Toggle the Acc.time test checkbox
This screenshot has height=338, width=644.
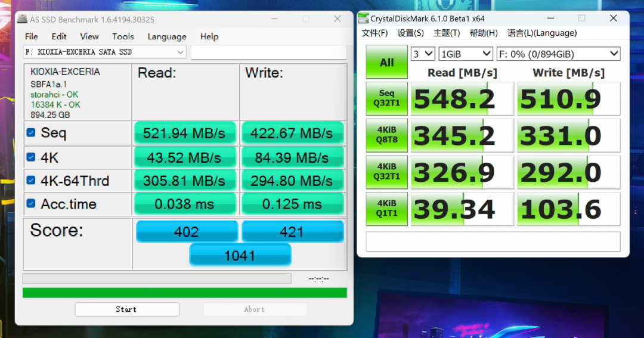(31, 204)
